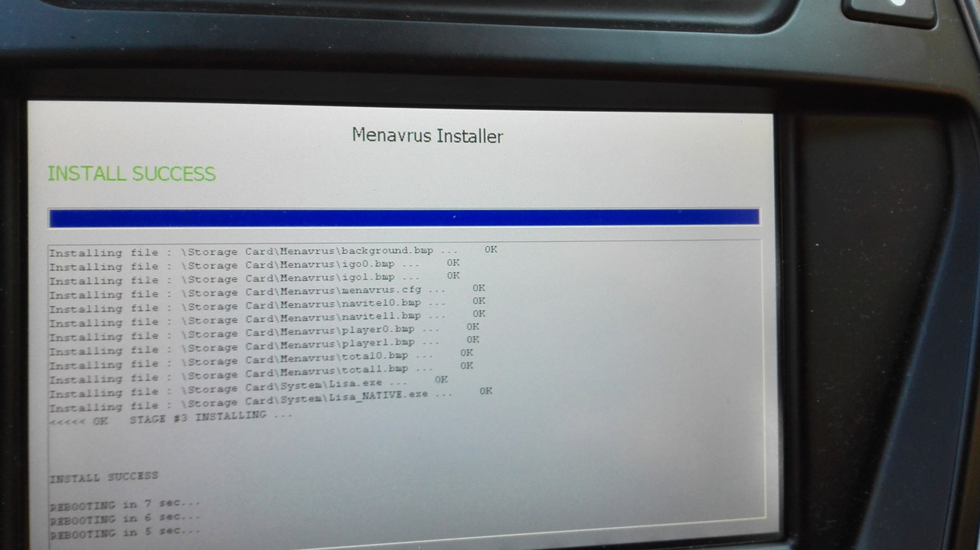This screenshot has height=550, width=980.
Task: Select the Lisa_NATIVE.exe install log line
Action: click(x=271, y=400)
